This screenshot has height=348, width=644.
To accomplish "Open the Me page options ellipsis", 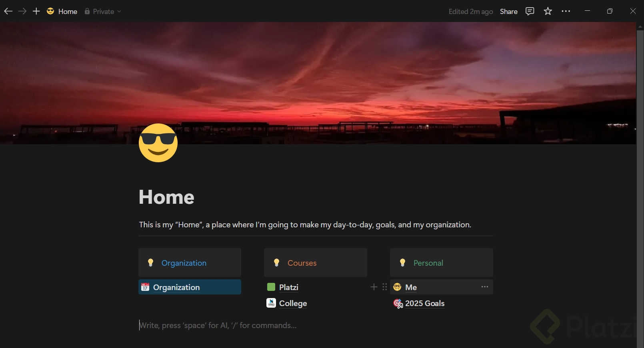I will [x=485, y=287].
